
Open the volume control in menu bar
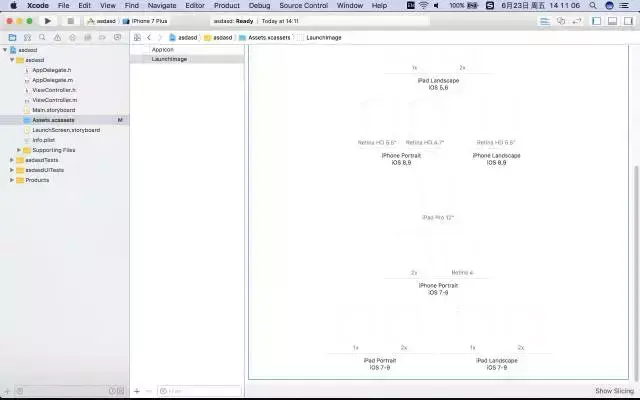[x=436, y=5]
